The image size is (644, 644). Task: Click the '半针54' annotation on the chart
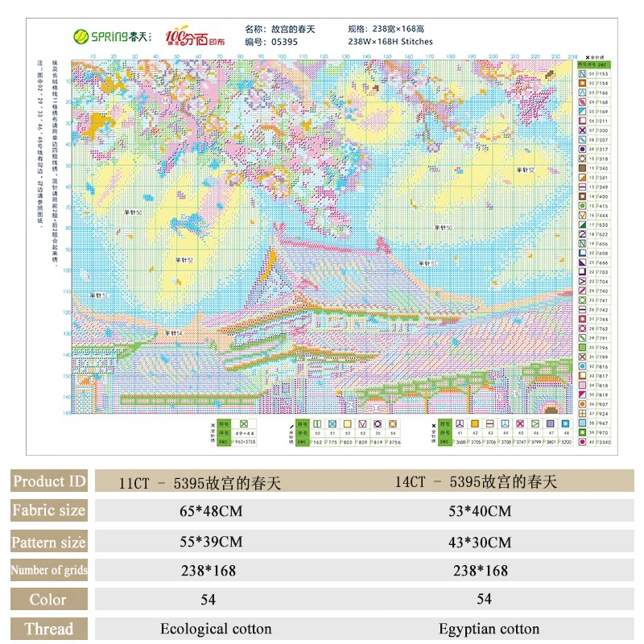tap(173, 332)
